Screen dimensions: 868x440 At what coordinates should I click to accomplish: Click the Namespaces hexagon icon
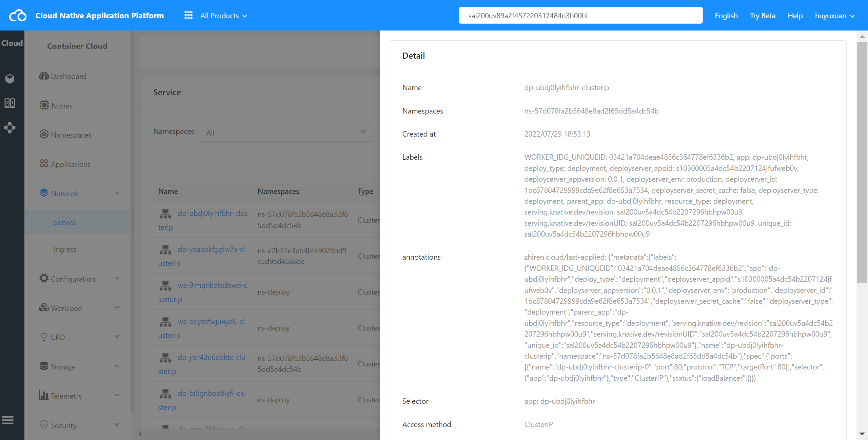tap(44, 134)
